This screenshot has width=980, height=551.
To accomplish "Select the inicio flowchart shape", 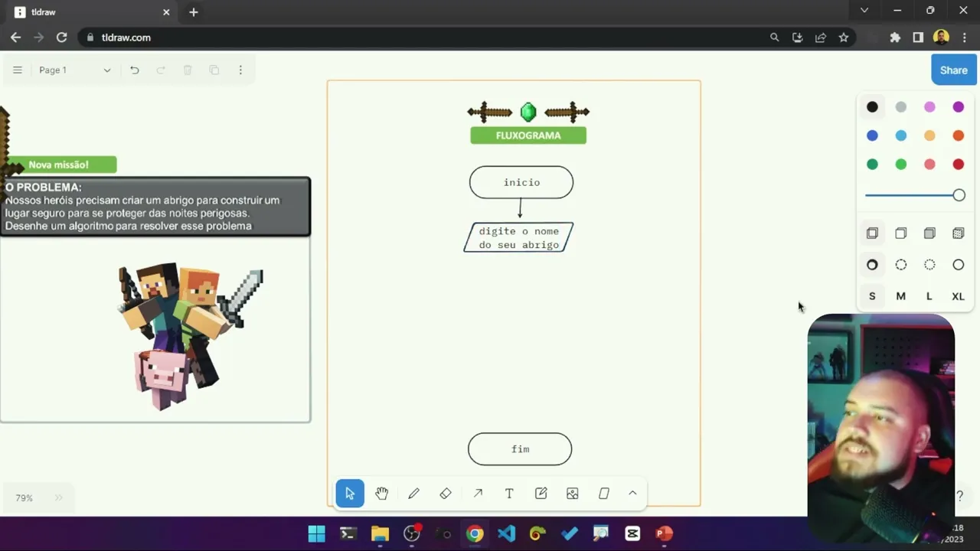I will click(x=521, y=182).
